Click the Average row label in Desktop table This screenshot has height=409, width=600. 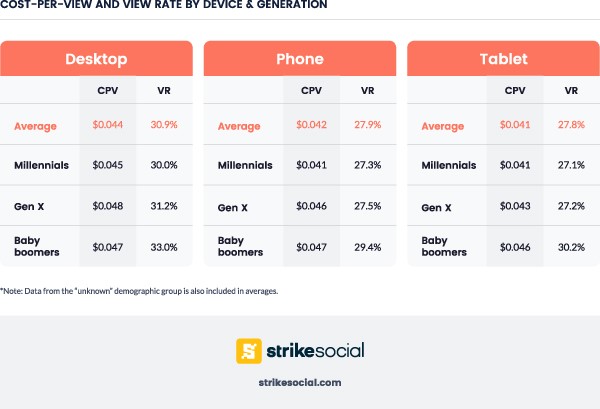pos(35,126)
